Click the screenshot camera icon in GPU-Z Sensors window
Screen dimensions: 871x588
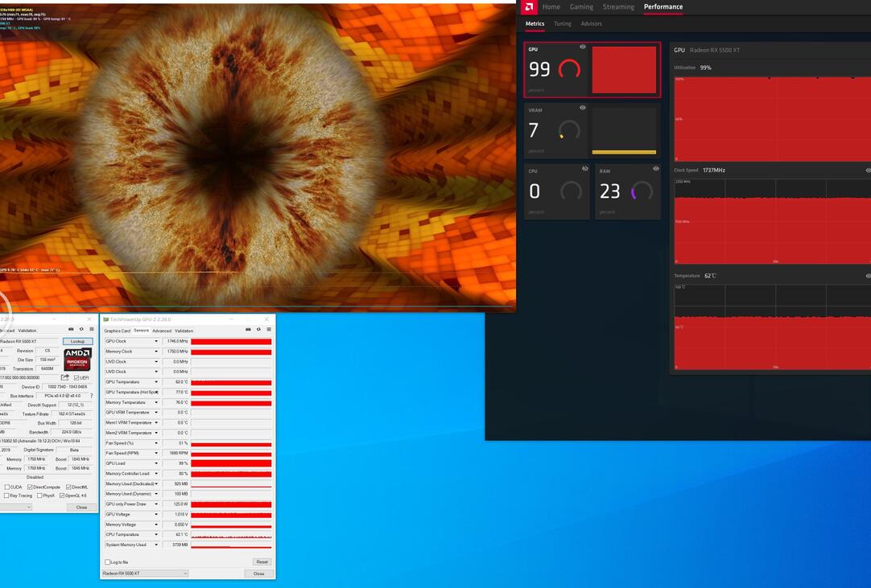(248, 330)
